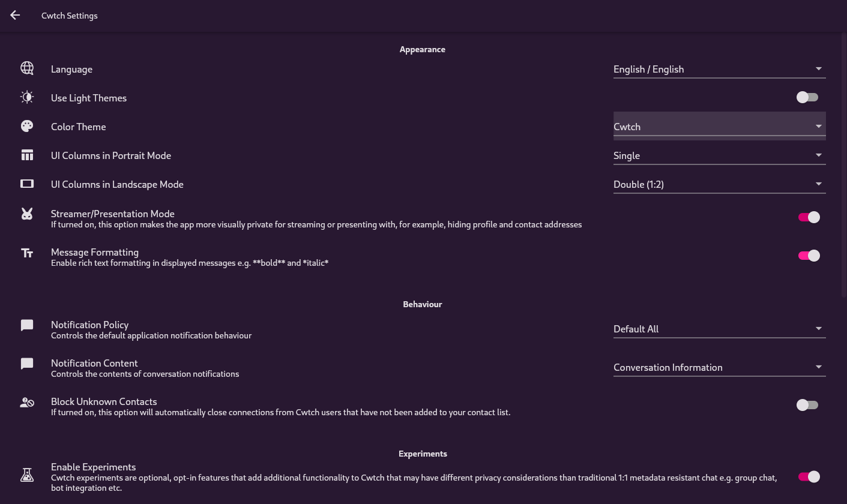The image size is (847, 504).
Task: Click the Portrait Mode columns icon
Action: (x=27, y=155)
